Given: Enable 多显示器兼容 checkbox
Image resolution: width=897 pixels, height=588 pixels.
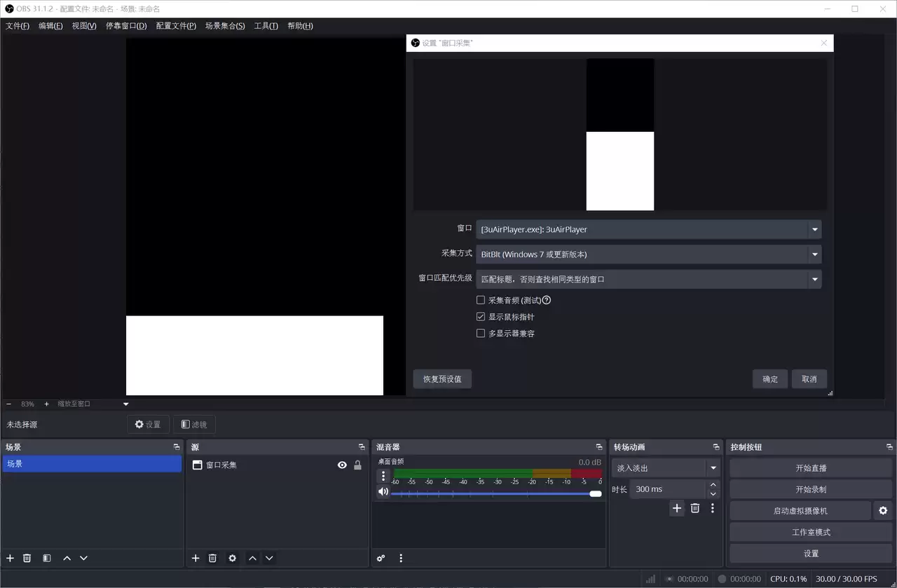Looking at the screenshot, I should (481, 334).
